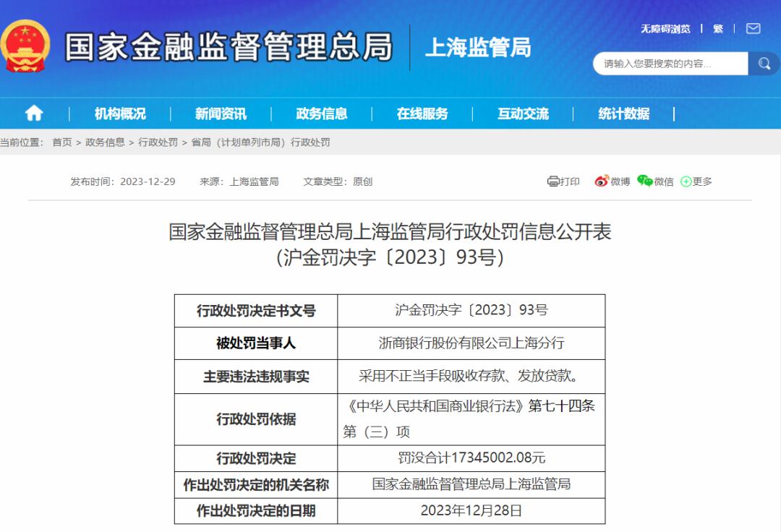781x532 pixels.
Task: Enable 无障碍浏览 accessibility mode
Action: click(x=665, y=29)
